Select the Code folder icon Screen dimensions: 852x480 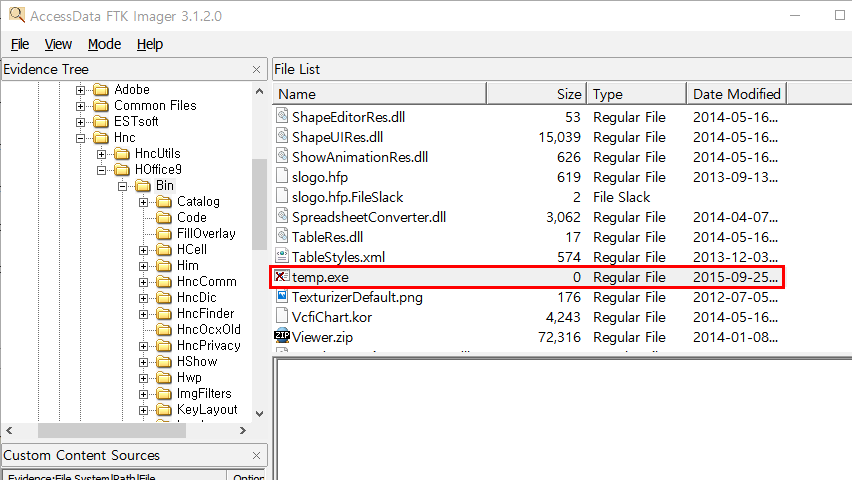(164, 217)
